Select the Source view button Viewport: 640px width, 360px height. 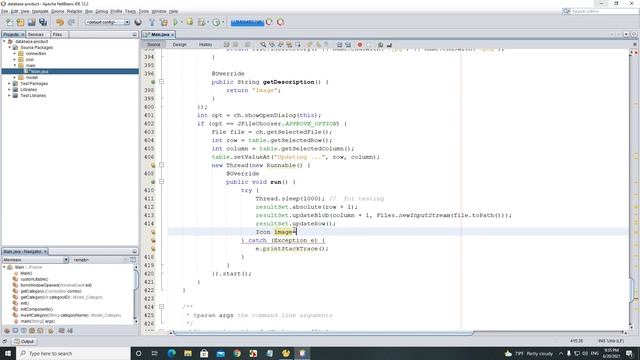click(x=153, y=44)
